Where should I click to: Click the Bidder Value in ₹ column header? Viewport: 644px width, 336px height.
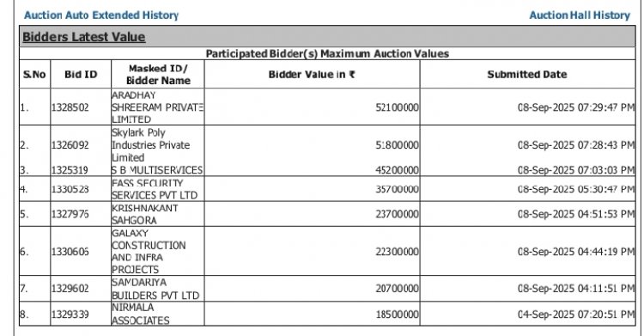(x=313, y=75)
